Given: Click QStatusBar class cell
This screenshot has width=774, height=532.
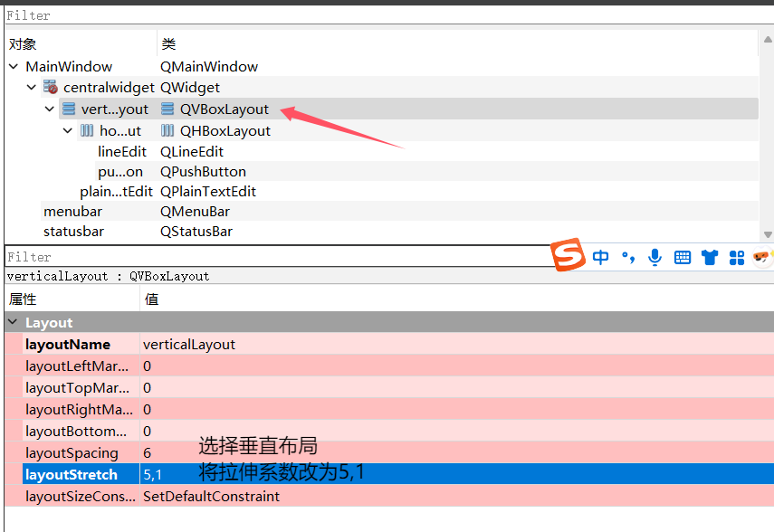Looking at the screenshot, I should coord(196,232).
